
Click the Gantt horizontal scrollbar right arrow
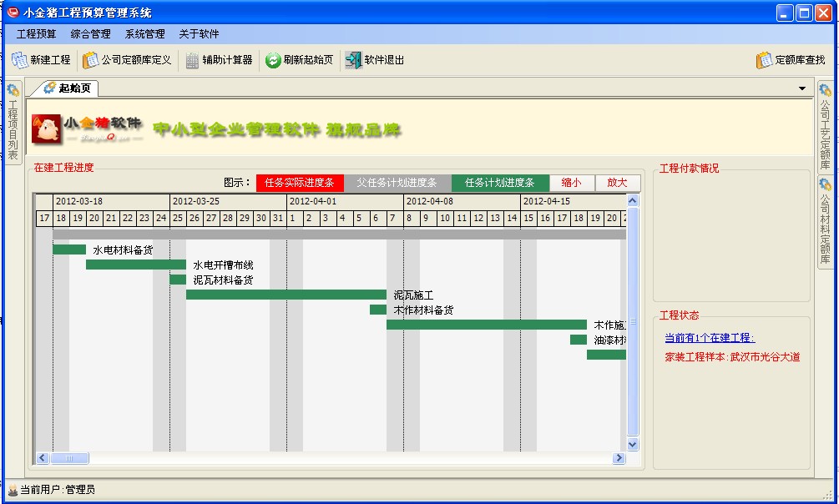coord(619,458)
